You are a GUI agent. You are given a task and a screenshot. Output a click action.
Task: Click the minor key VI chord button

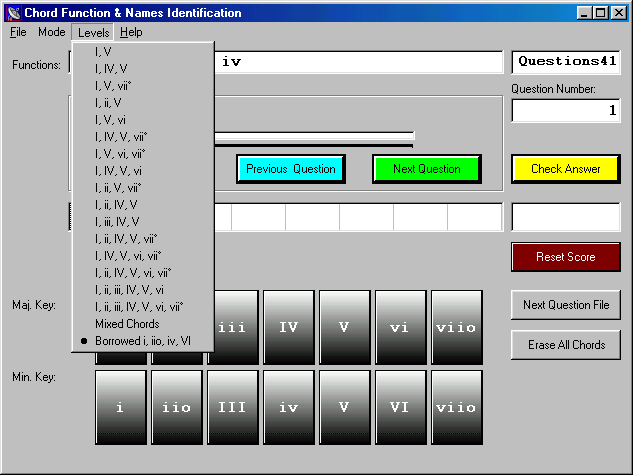pos(400,407)
